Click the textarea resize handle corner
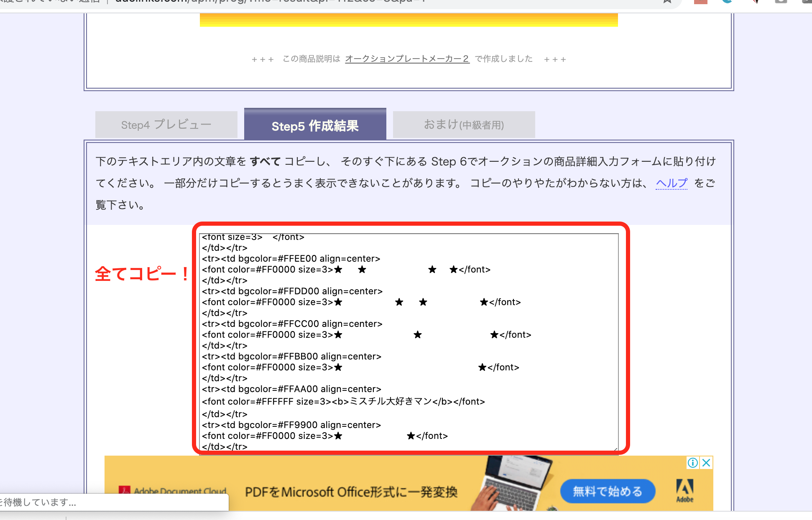The height and width of the screenshot is (520, 812). click(615, 449)
